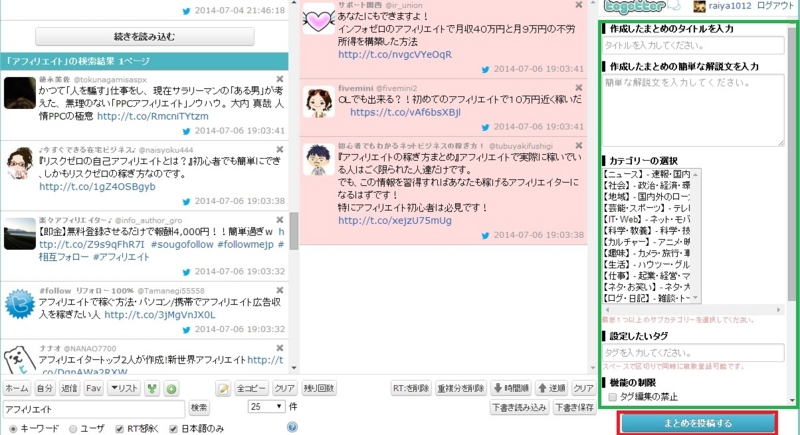The height and width of the screenshot is (435, 800).
Task: Click the Twitter bird on the tubuyakifushigi tweet
Action: tap(485, 235)
